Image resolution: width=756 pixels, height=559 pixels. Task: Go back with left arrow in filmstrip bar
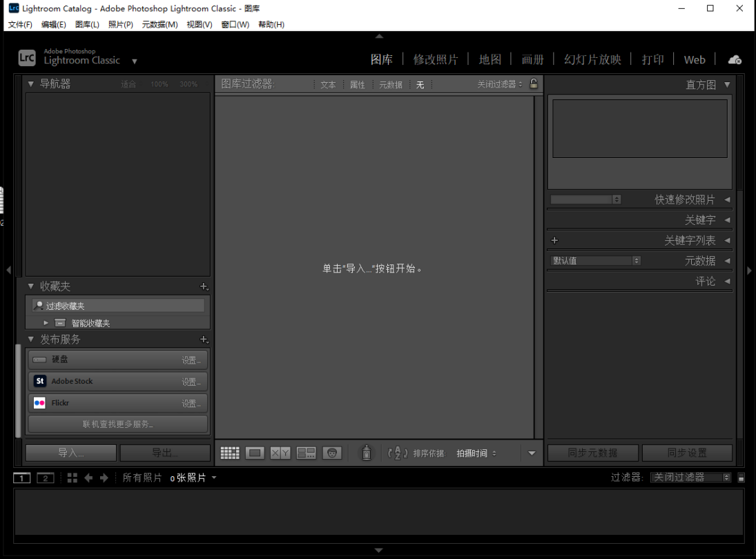[88, 478]
